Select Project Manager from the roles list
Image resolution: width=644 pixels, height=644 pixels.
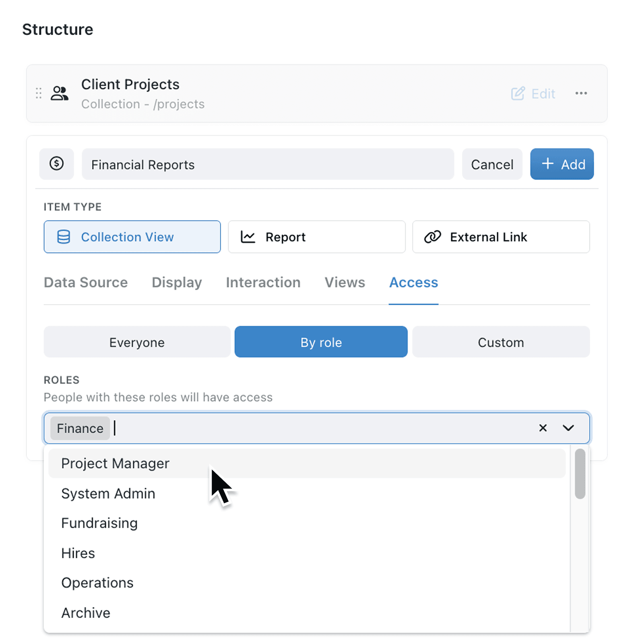coord(115,463)
